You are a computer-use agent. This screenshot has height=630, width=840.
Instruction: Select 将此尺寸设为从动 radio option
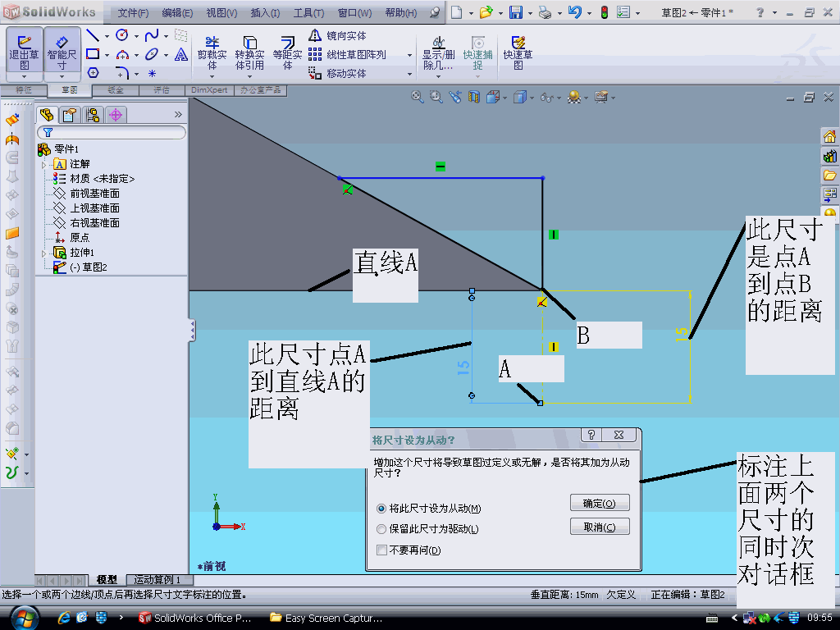point(381,509)
